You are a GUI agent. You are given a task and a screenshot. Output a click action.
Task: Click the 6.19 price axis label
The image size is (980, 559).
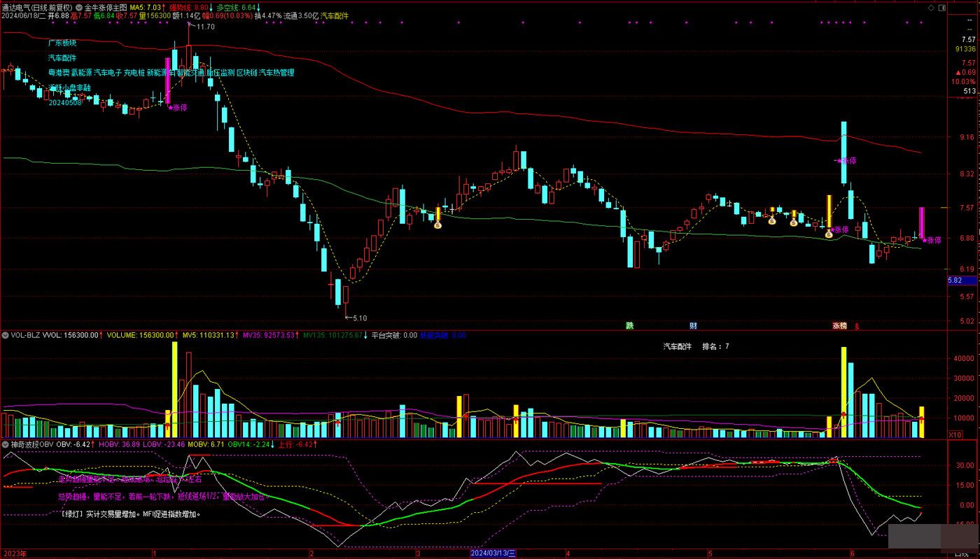tap(969, 269)
